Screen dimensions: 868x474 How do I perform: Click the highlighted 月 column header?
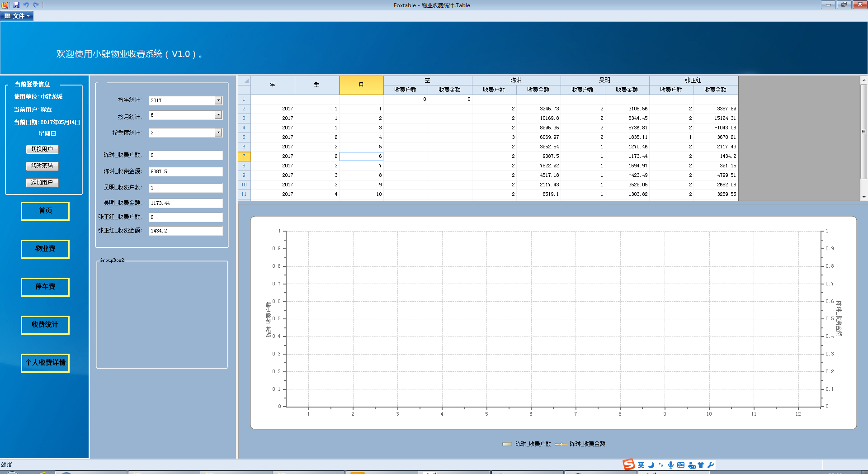click(361, 85)
